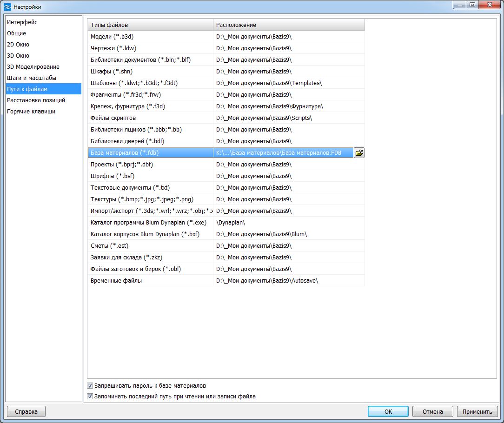Select the Файлы скриптов row

(226, 118)
